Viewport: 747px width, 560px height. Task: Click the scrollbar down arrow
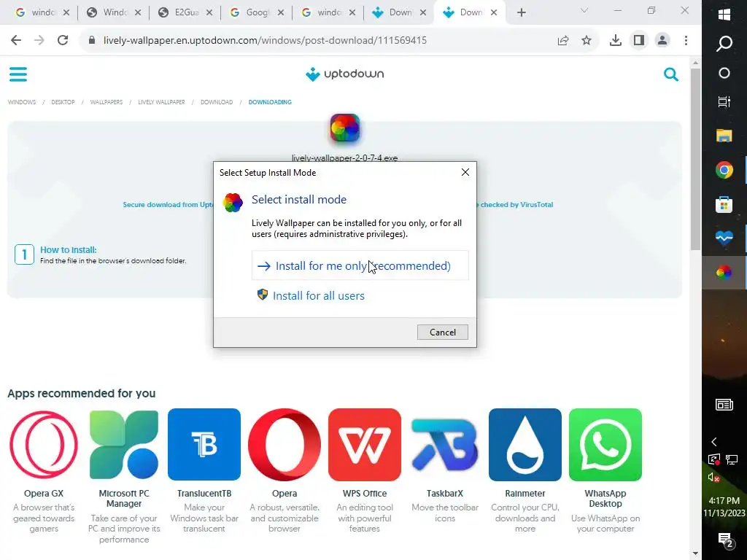(695, 554)
